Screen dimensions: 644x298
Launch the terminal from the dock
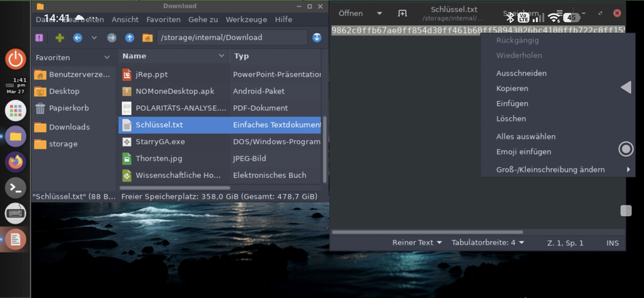point(15,188)
